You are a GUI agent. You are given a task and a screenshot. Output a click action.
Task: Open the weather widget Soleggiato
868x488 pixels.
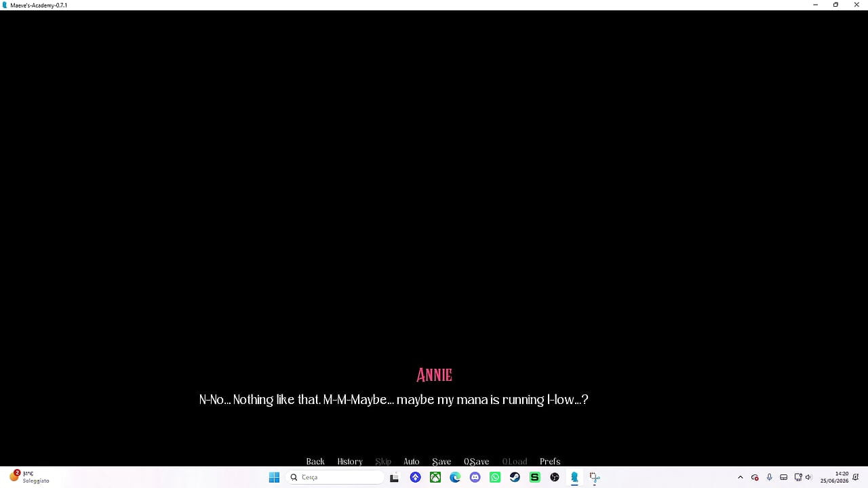pyautogui.click(x=30, y=477)
